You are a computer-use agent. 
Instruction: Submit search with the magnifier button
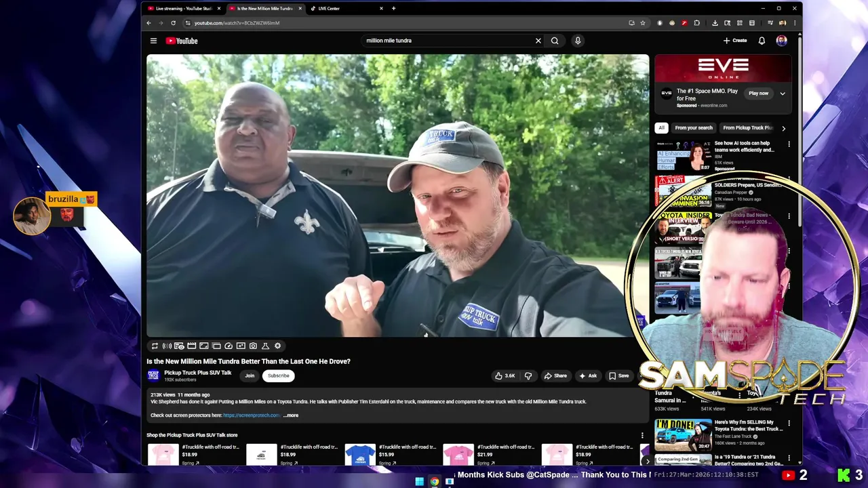(555, 41)
